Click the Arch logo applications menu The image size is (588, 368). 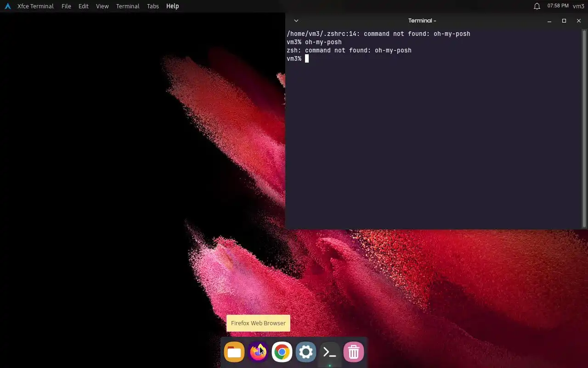7,6
